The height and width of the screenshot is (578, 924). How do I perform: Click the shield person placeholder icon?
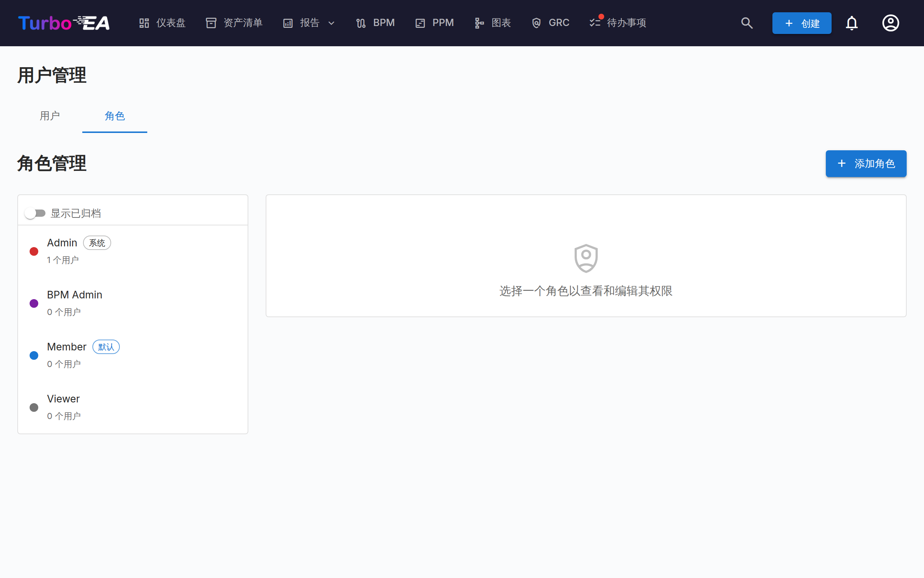point(586,258)
